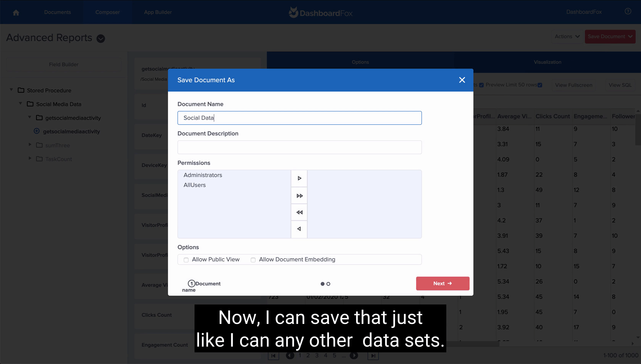Go to the last page of results
Image resolution: width=641 pixels, height=364 pixels.
click(x=373, y=355)
